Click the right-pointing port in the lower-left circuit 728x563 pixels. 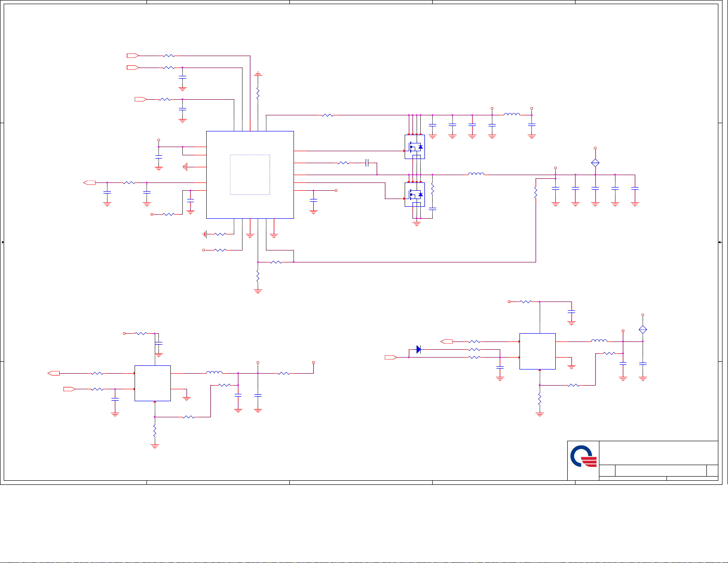69,389
